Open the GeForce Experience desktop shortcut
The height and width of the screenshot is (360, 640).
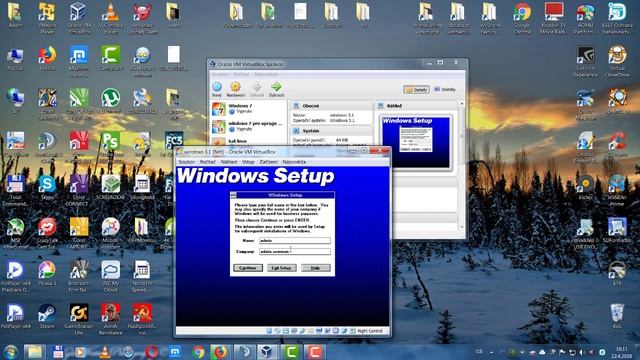click(x=585, y=61)
